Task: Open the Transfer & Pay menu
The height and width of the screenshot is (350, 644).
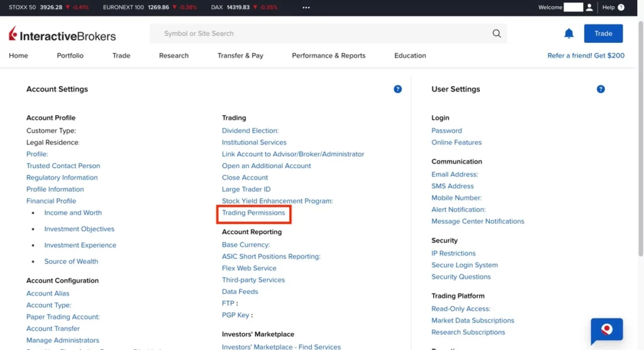Action: [x=240, y=55]
